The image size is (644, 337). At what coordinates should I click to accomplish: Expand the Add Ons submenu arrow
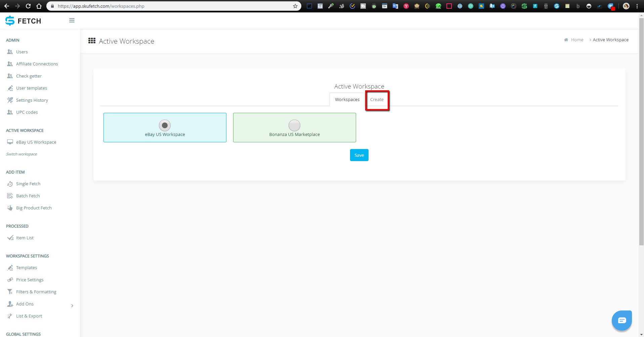(x=72, y=305)
